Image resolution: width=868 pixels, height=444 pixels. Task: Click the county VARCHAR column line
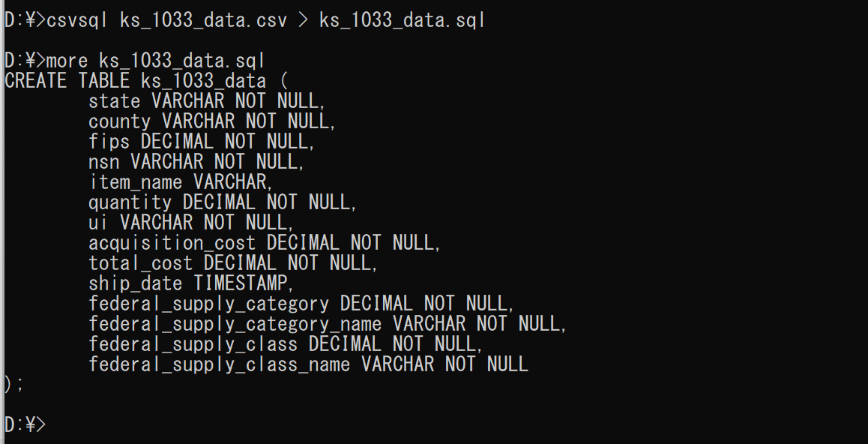(212, 121)
